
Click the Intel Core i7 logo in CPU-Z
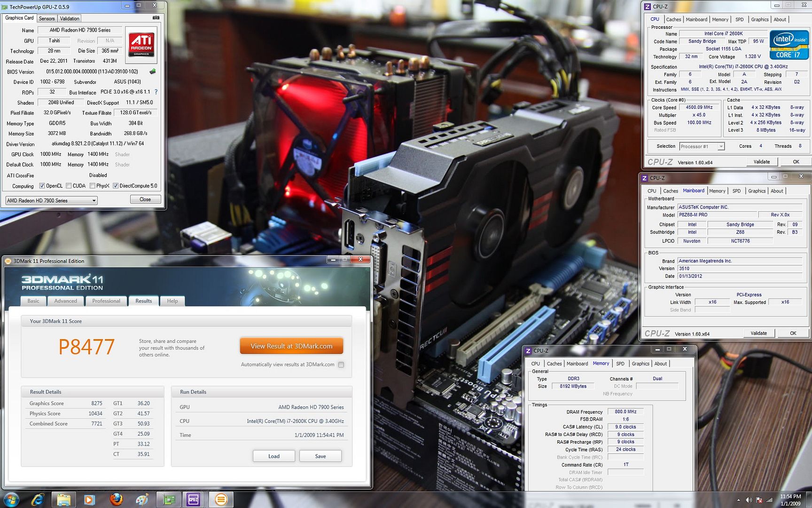[789, 45]
